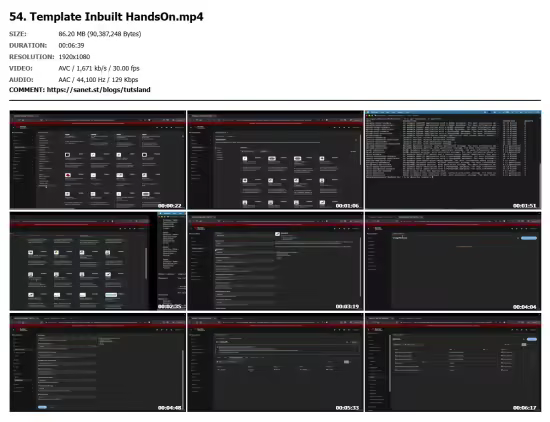This screenshot has height=422, width=550.
Task: Open the thumbnail stamped 00:03:19
Action: pos(275,261)
